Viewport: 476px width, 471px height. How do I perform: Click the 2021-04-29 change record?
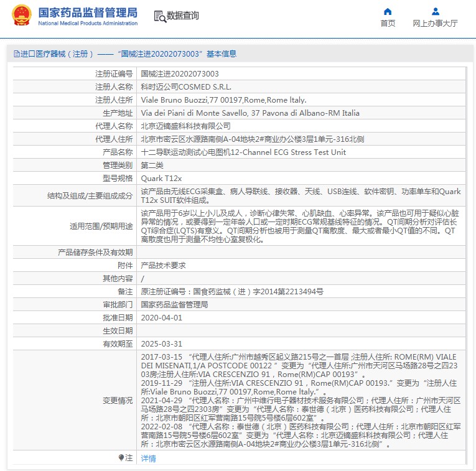click(301, 409)
